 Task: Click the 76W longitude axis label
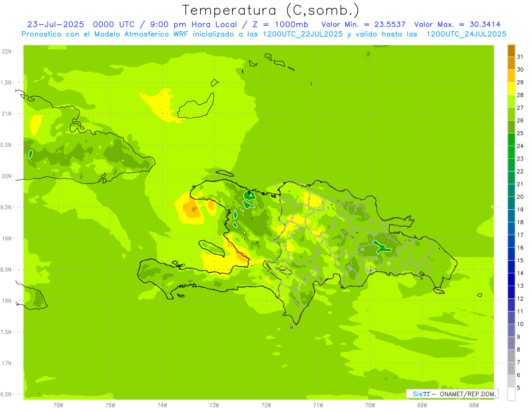tap(58, 405)
